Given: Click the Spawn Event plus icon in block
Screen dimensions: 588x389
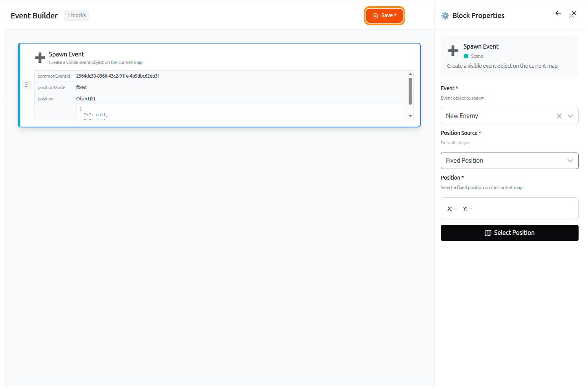Looking at the screenshot, I should [x=40, y=58].
